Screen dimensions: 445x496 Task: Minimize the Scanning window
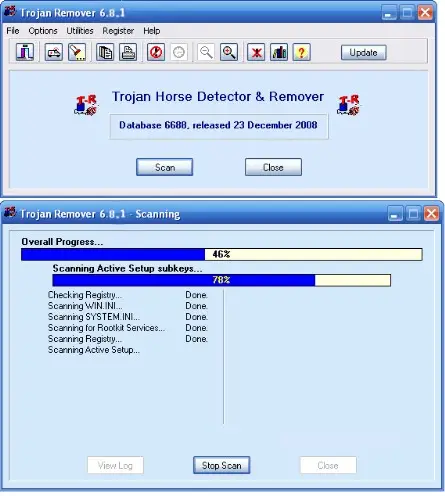(395, 214)
